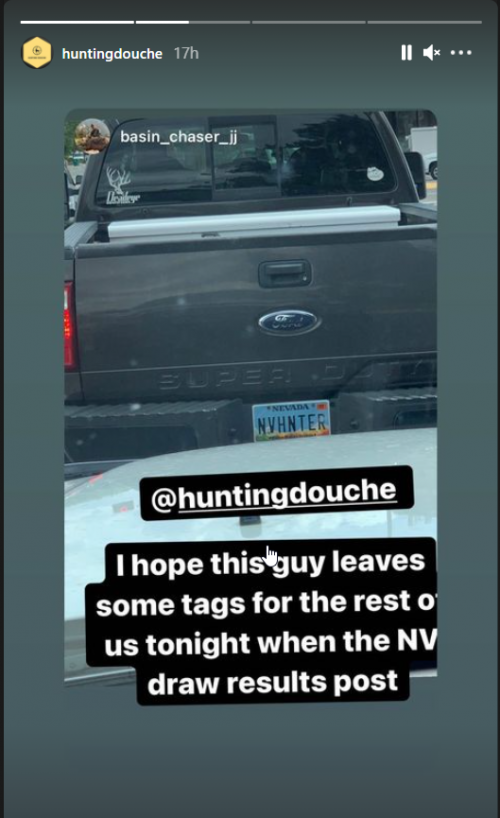Jump to the third story progress segment
500x818 pixels.
pyautogui.click(x=308, y=22)
